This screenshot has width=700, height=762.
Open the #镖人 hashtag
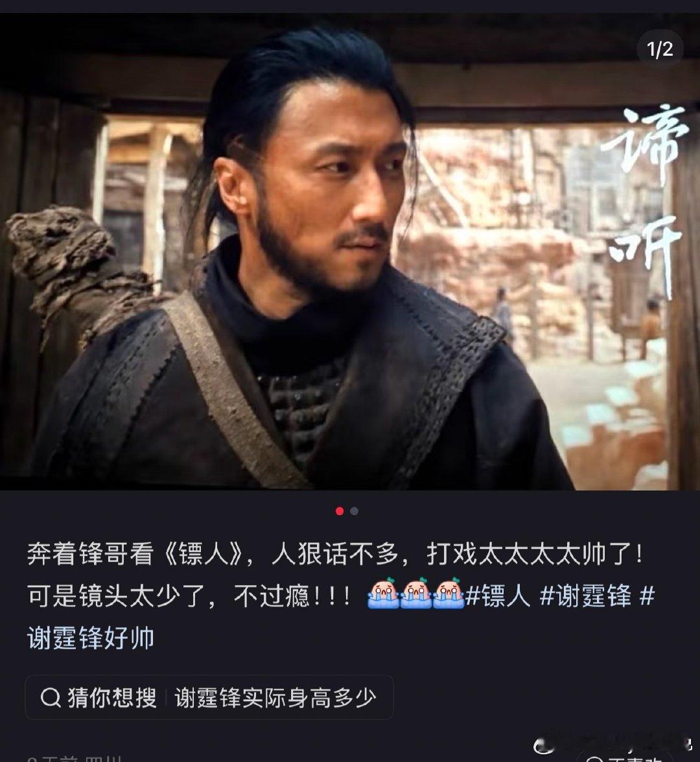(x=497, y=596)
